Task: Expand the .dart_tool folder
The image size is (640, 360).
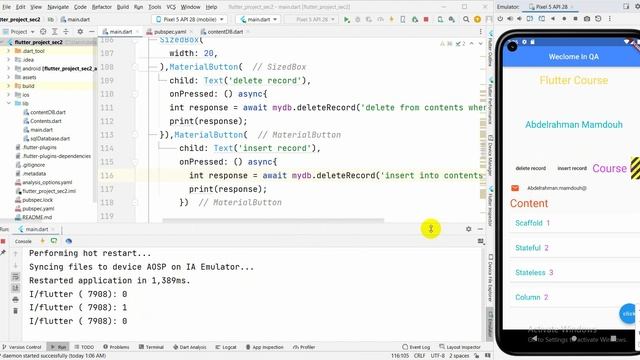Action: point(8,51)
